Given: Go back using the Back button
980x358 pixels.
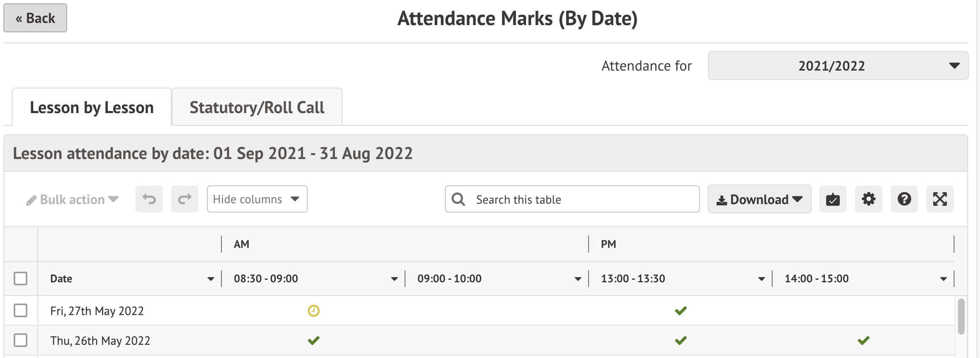Looking at the screenshot, I should [x=35, y=18].
